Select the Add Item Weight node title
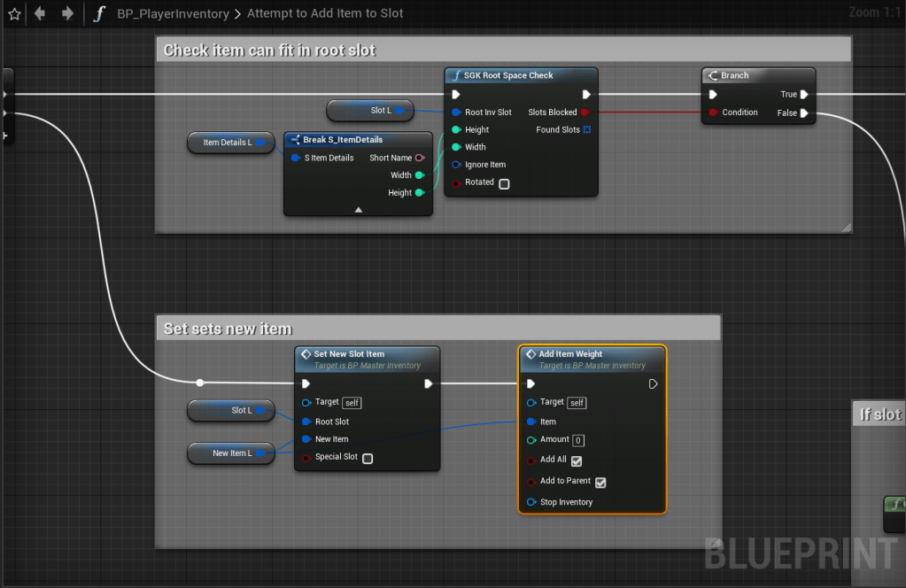Viewport: 906px width, 588px height. point(570,354)
